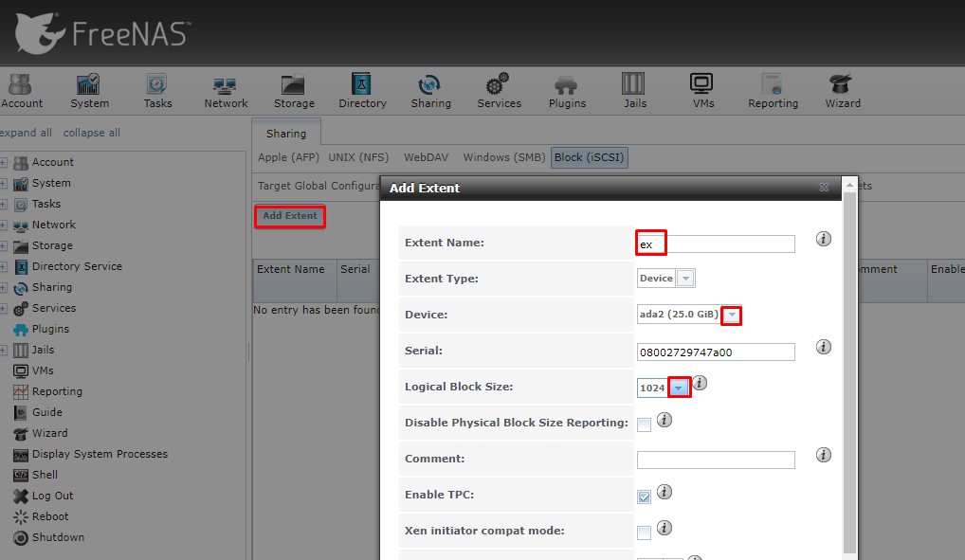Screen dimensions: 965x560
Task: Uncheck the Enable TPC checkbox
Action: 644,497
